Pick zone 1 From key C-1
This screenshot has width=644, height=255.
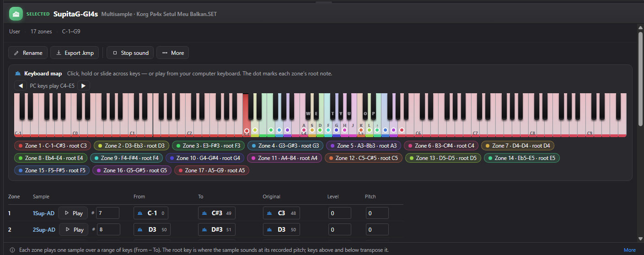[x=152, y=213]
